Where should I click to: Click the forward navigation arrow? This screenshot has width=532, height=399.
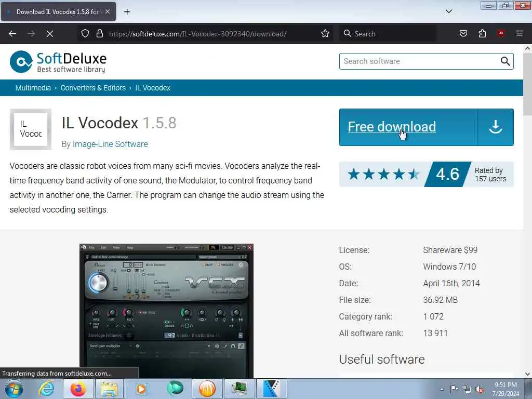[31, 34]
